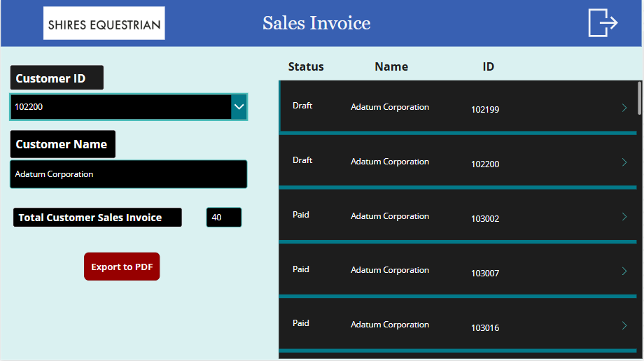Open details arrow for invoice 103002

coord(624,216)
